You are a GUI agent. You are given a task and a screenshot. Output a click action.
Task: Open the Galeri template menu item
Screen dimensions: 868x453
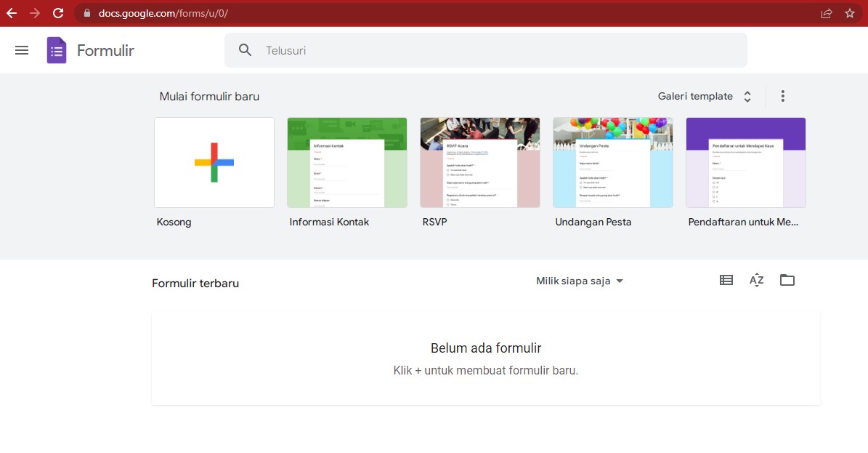click(694, 95)
